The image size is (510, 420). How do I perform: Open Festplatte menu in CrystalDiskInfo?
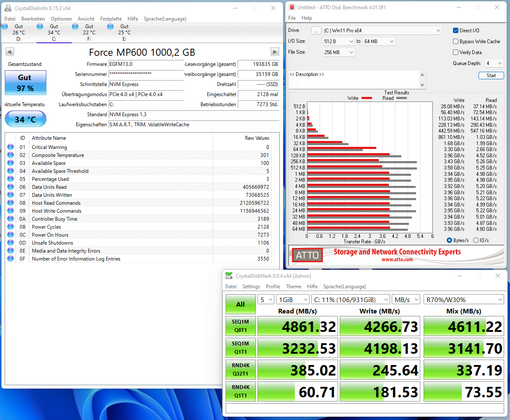pos(111,19)
